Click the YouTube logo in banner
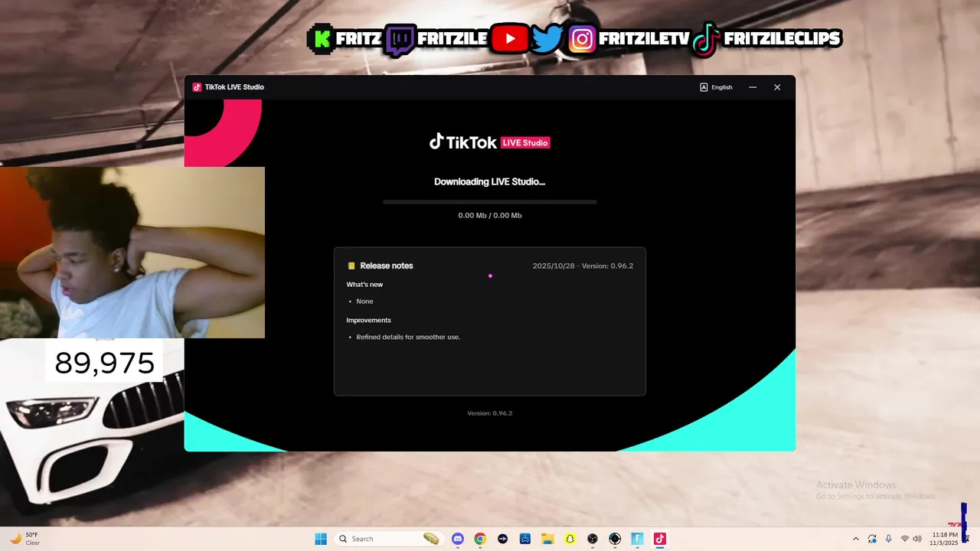This screenshot has width=980, height=551. point(510,38)
